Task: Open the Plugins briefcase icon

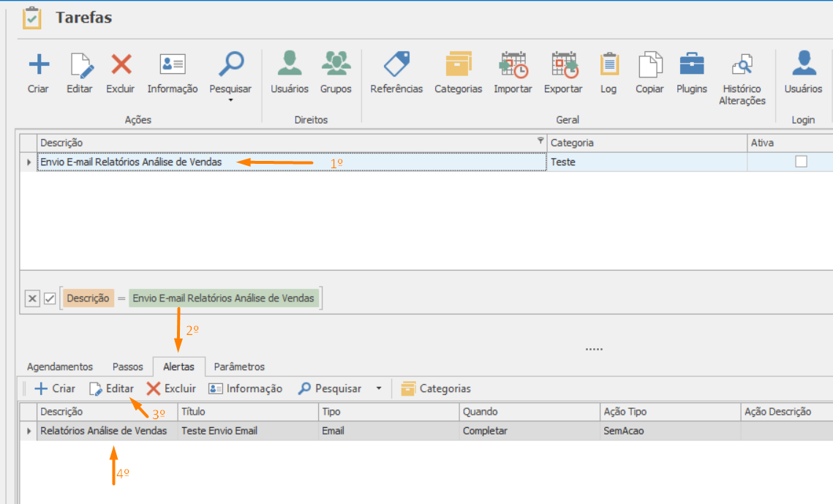Action: pyautogui.click(x=692, y=65)
